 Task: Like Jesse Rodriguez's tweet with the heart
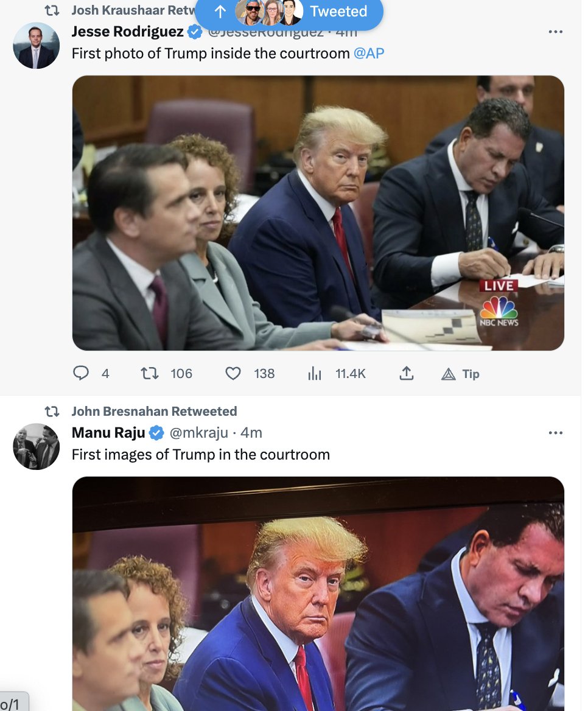point(233,373)
